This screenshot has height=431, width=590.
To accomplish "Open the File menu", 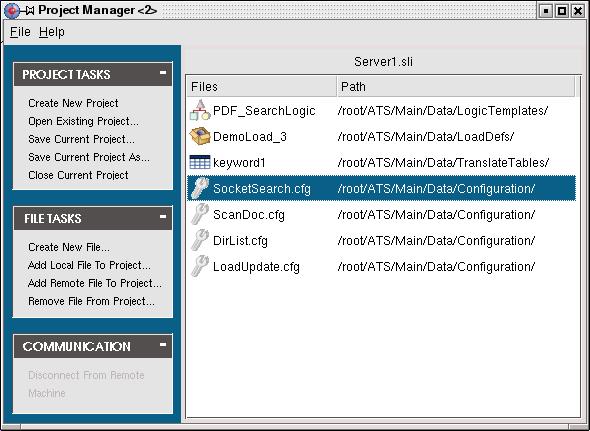I will (20, 32).
